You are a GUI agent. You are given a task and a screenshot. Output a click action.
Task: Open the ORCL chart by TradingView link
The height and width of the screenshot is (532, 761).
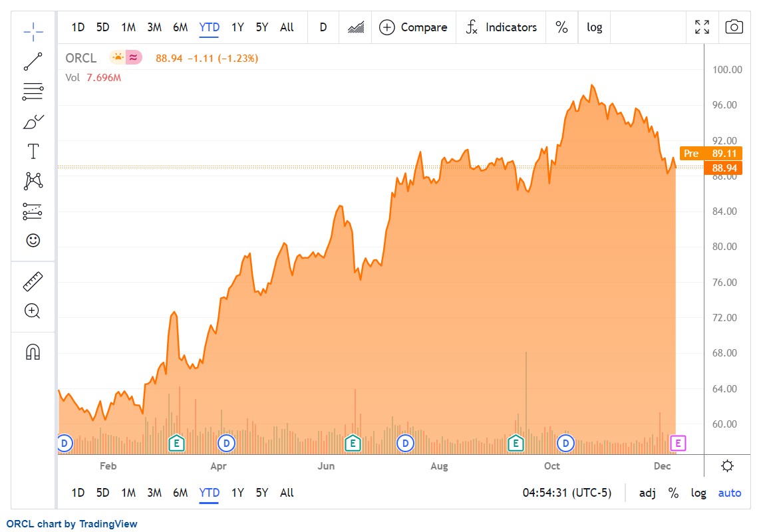pos(71,524)
